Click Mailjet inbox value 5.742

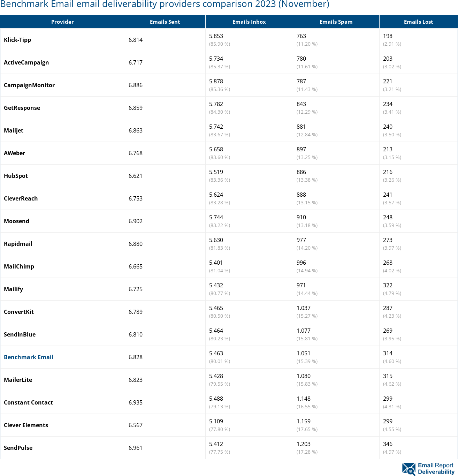(x=216, y=127)
